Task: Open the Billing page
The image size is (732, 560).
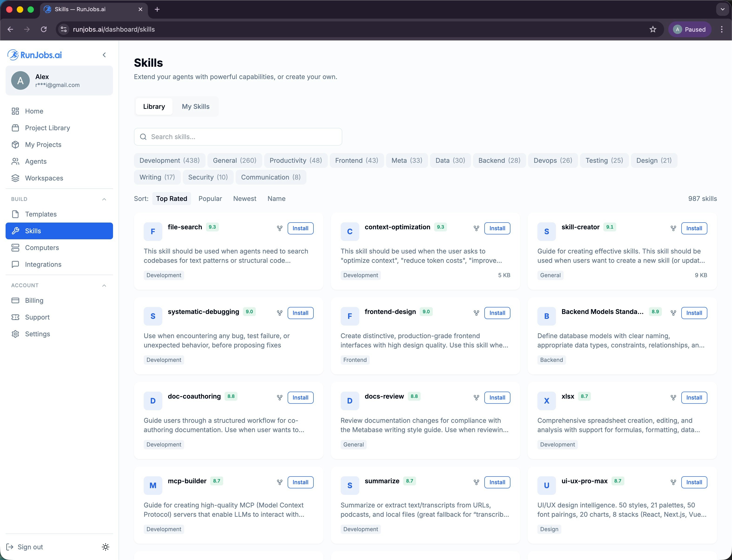Action: tap(34, 300)
